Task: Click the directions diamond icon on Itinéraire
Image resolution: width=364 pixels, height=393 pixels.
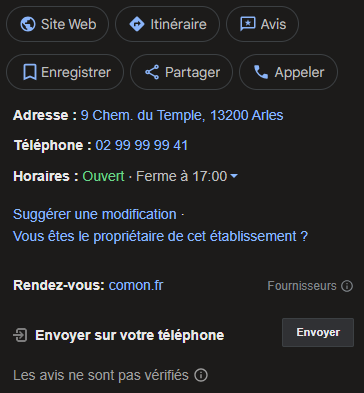Action: 137,24
